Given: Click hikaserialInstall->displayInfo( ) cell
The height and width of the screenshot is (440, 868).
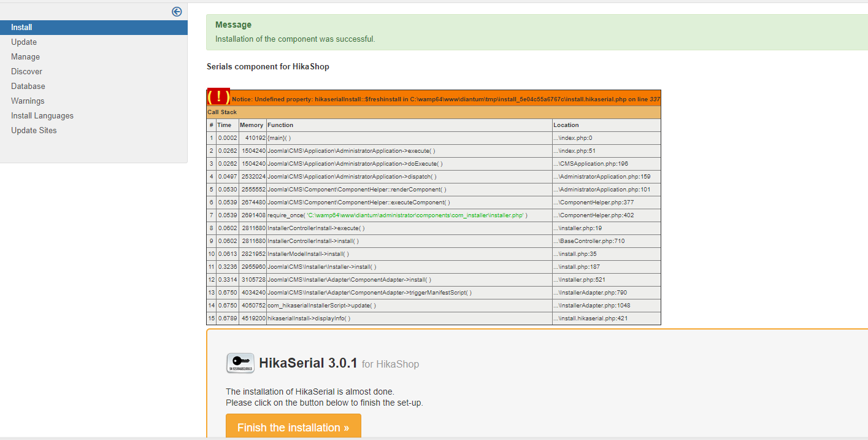Looking at the screenshot, I should click(x=409, y=318).
